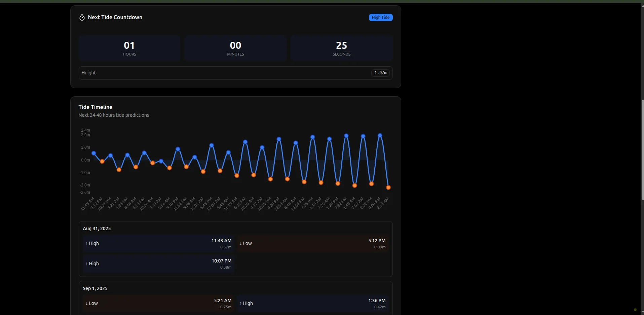The height and width of the screenshot is (315, 644).
Task: Click the down-arrow icon beside 5:21 AM Low
Action: 87,303
